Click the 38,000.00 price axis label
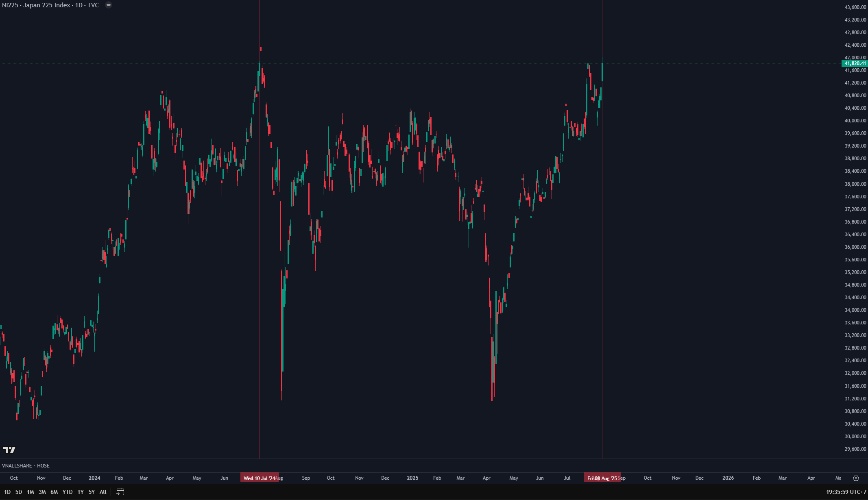Screen dimensions: 868x500 [855, 184]
